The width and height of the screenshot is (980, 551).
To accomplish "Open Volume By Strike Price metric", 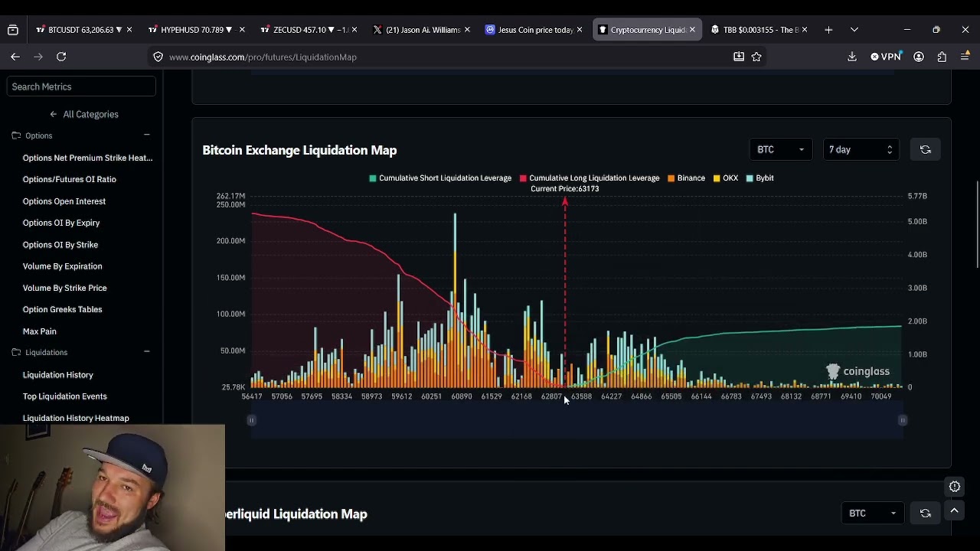I will pyautogui.click(x=64, y=288).
